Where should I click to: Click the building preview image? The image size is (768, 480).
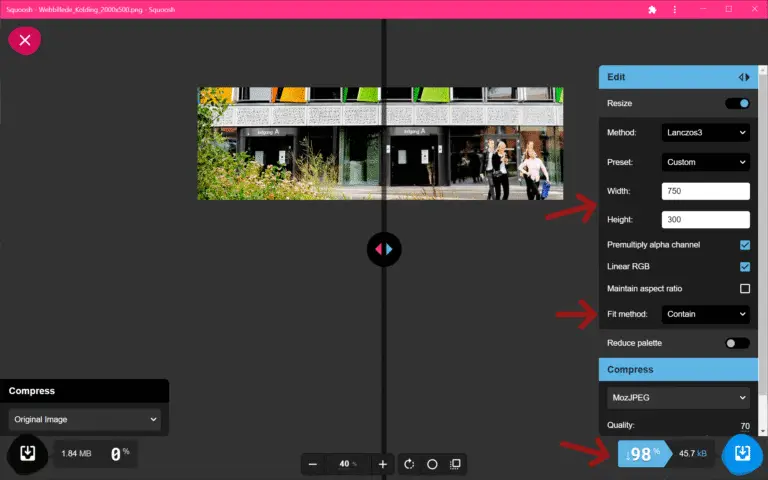tap(380, 144)
